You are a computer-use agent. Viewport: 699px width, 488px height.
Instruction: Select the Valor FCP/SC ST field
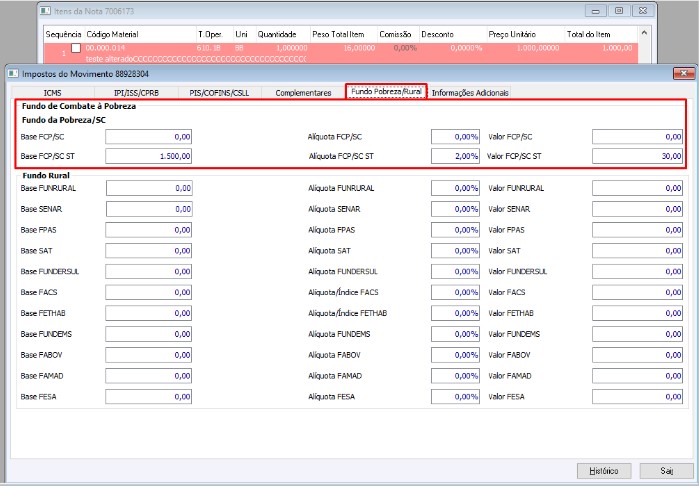(x=637, y=156)
